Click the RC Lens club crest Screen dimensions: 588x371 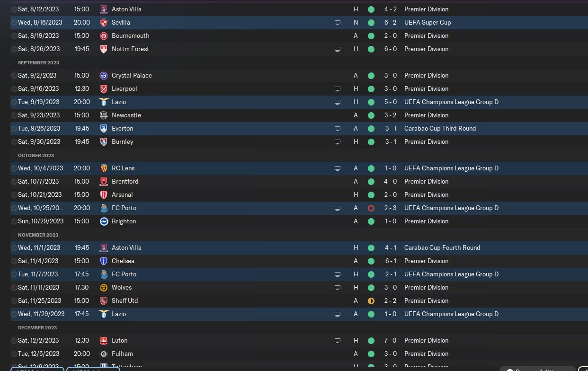[x=104, y=168]
